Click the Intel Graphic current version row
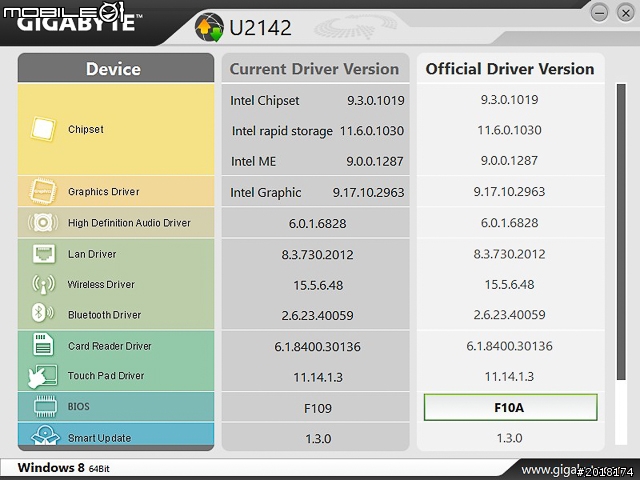The image size is (640, 480). pyautogui.click(x=317, y=192)
